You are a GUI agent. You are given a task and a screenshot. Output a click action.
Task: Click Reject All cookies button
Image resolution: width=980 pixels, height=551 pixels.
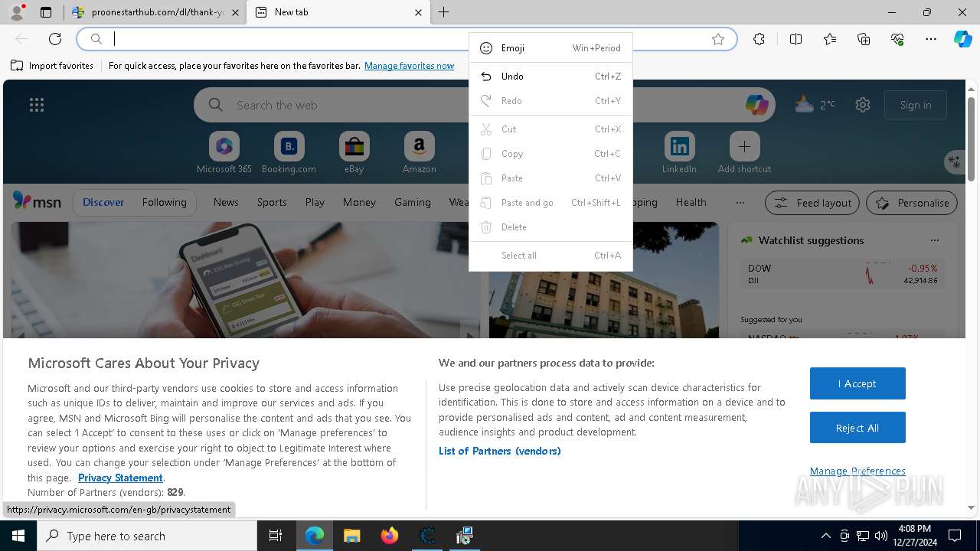click(857, 428)
